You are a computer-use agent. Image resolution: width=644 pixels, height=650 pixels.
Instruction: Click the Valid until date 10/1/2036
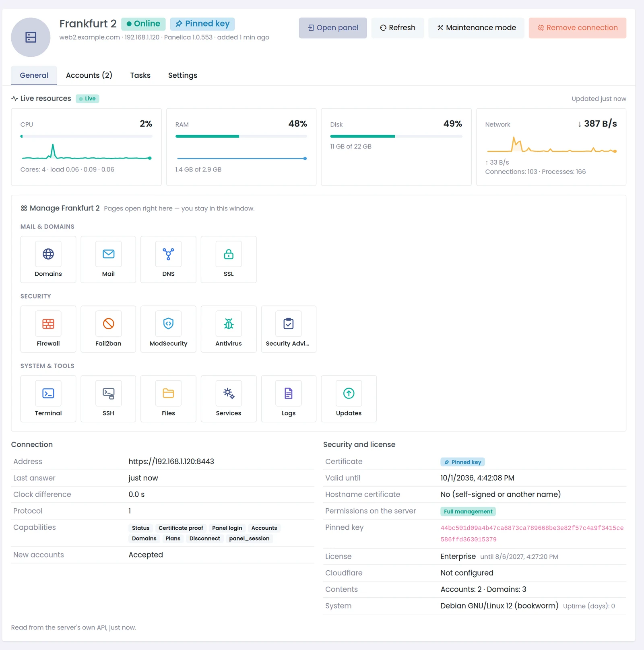click(x=477, y=478)
